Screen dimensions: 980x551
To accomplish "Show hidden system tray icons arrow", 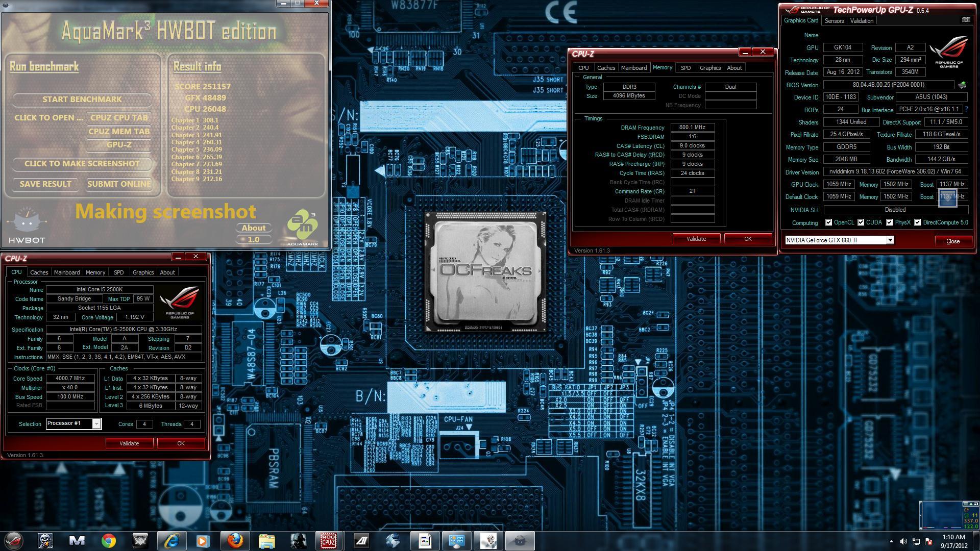I will [891, 542].
